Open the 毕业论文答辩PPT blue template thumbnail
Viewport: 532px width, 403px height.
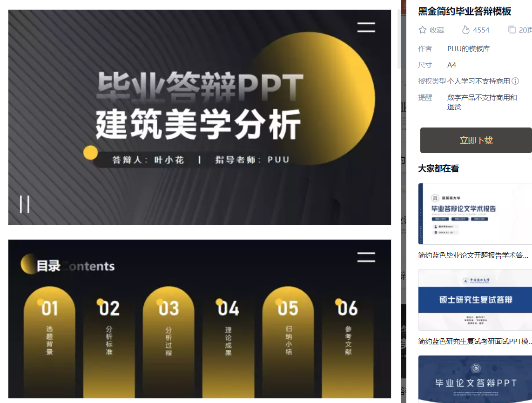pos(475,379)
